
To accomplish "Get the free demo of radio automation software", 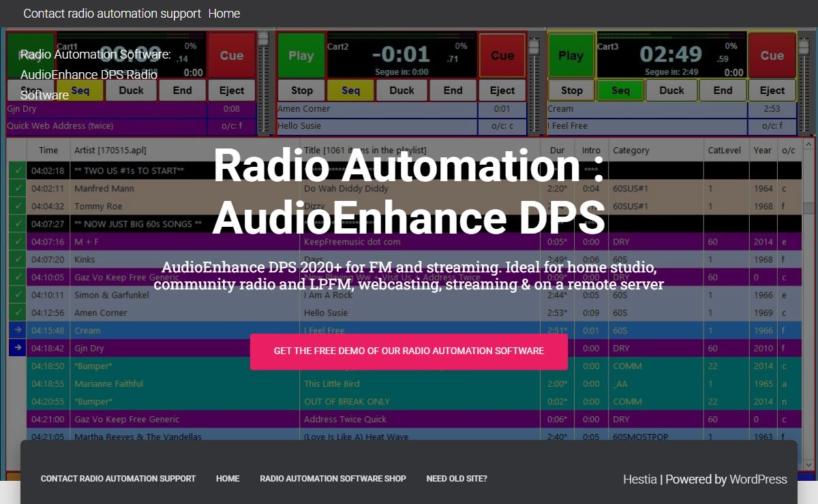I will point(409,351).
